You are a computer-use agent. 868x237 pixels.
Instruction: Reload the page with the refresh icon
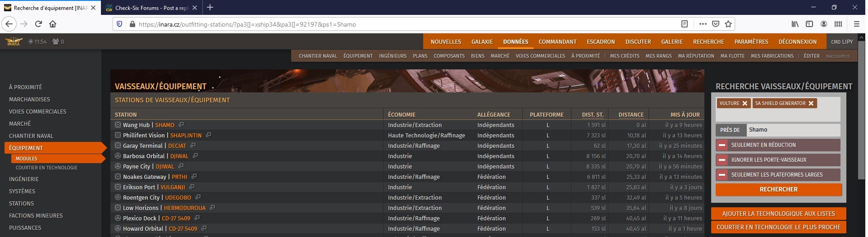coord(38,24)
